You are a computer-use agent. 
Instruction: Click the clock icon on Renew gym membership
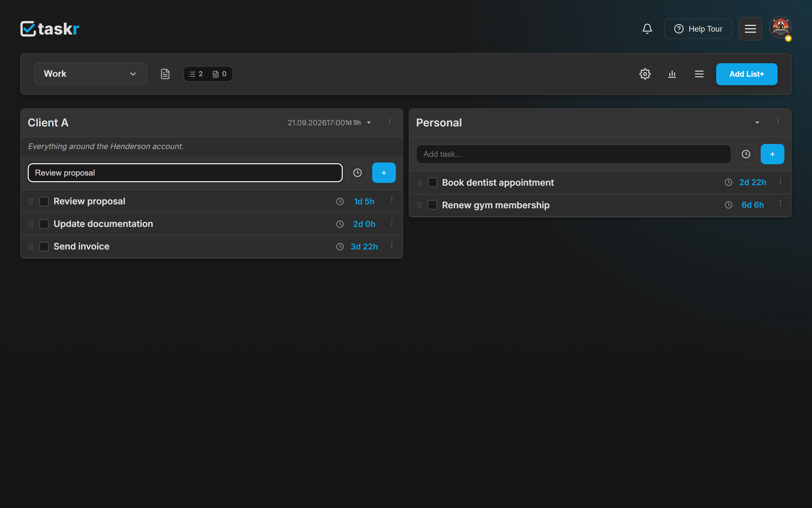729,205
